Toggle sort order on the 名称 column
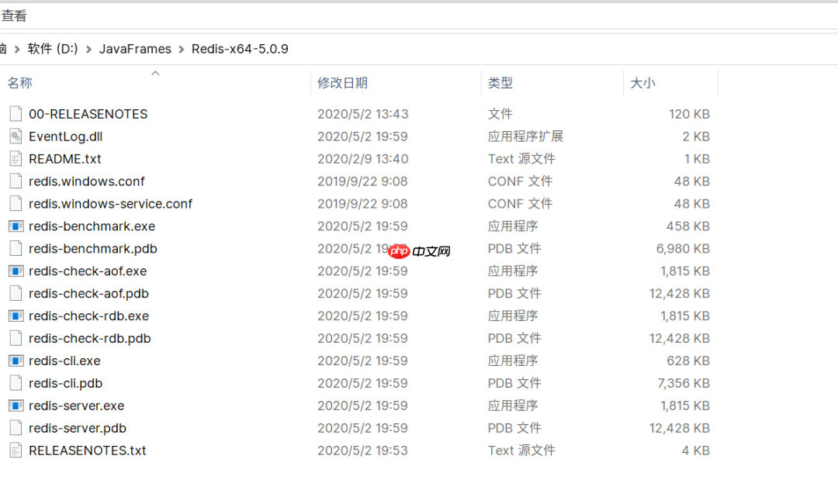838x504 pixels. click(x=19, y=82)
